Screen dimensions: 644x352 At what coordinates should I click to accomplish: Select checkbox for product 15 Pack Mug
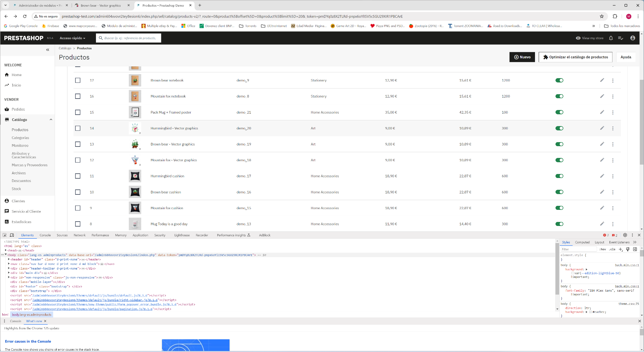pos(78,112)
